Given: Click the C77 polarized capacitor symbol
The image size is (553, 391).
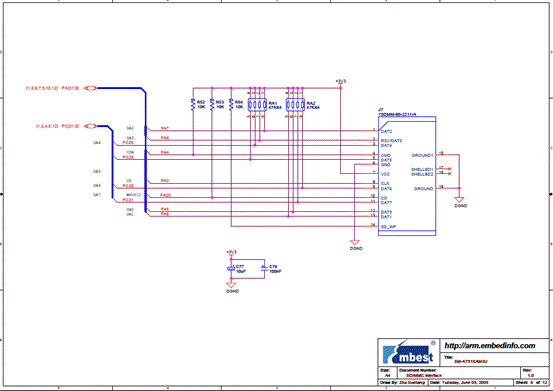Looking at the screenshot, I should coord(231,269).
